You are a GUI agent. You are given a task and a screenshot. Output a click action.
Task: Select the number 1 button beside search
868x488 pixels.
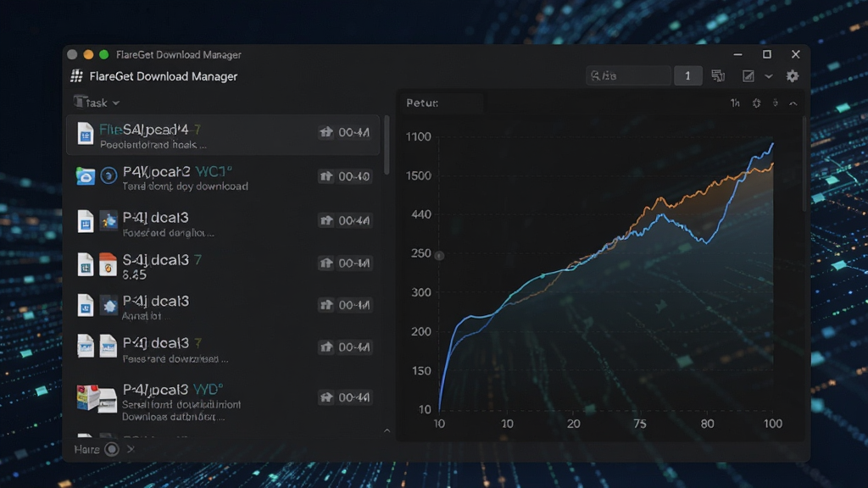coord(687,75)
